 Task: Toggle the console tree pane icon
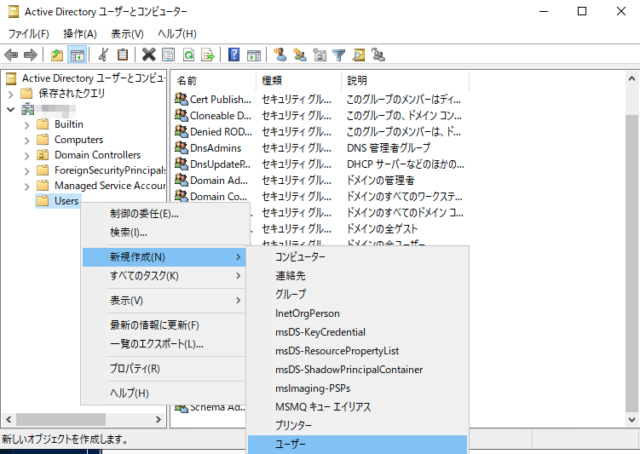point(77,55)
